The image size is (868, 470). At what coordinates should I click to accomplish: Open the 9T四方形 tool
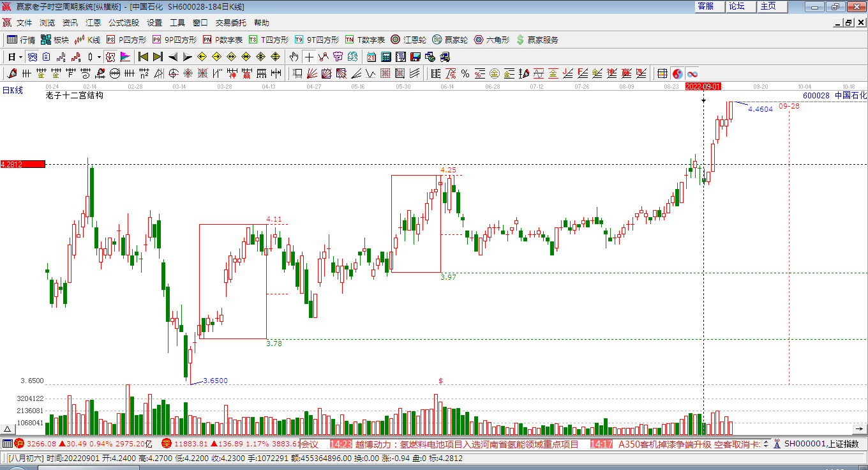(x=317, y=40)
